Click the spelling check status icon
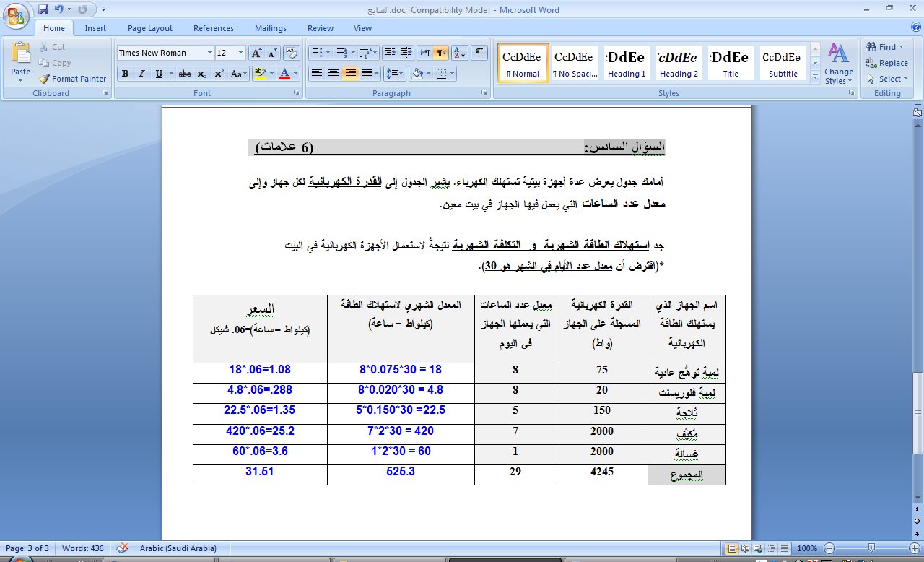The image size is (924, 562). click(x=123, y=548)
